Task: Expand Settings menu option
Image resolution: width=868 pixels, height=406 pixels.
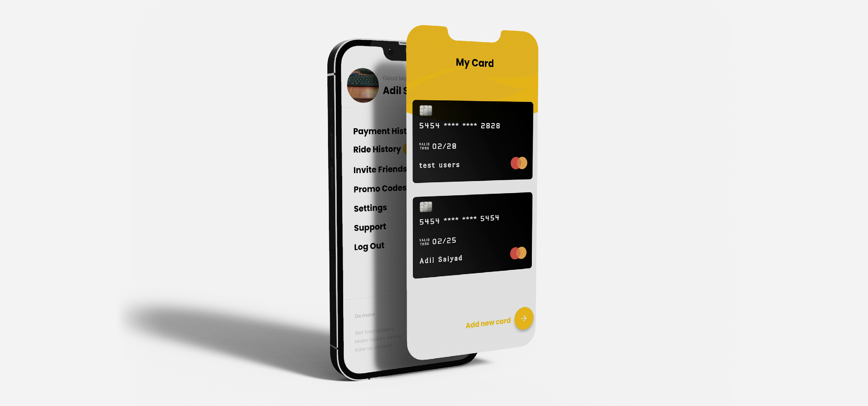Action: click(371, 207)
